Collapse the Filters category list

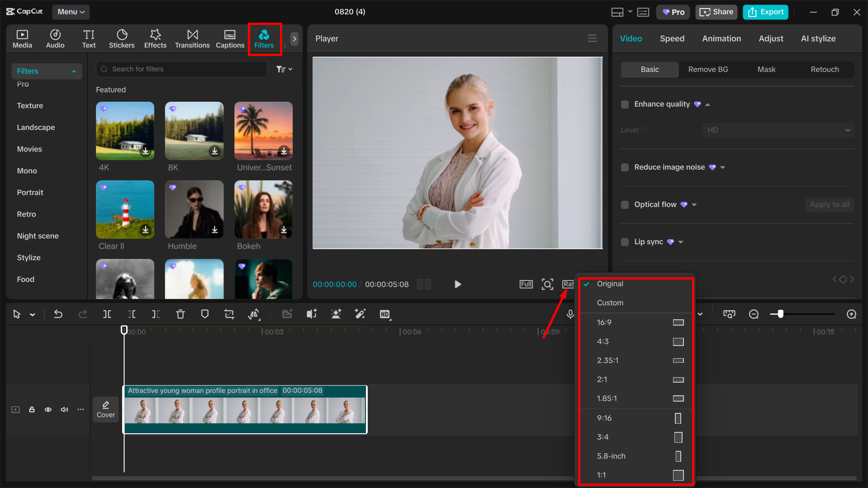pyautogui.click(x=74, y=71)
